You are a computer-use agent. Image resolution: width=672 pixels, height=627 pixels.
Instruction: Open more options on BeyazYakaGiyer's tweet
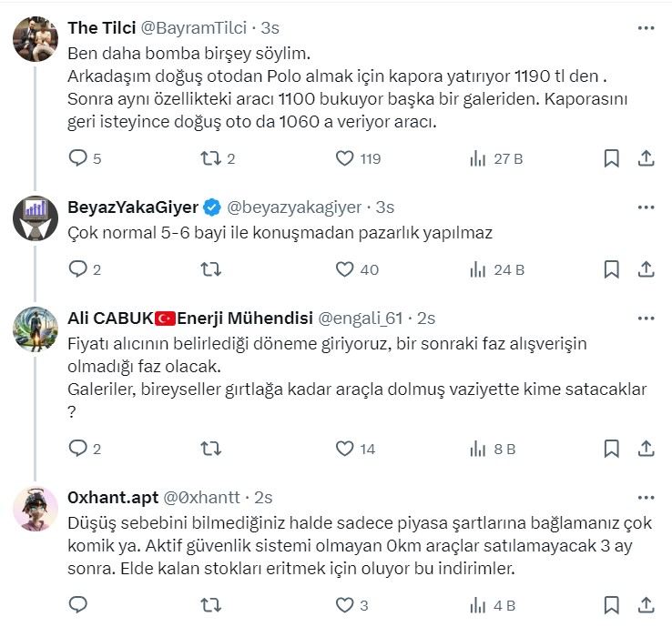(x=646, y=207)
